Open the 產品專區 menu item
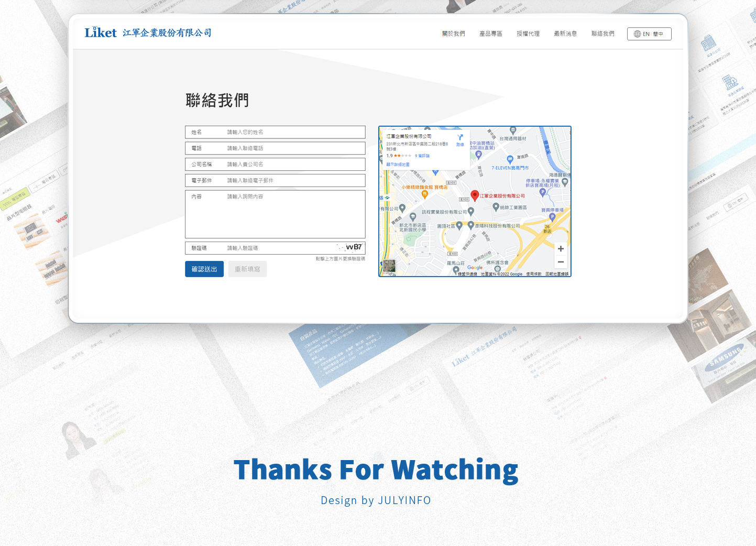The image size is (756, 546). [x=490, y=34]
